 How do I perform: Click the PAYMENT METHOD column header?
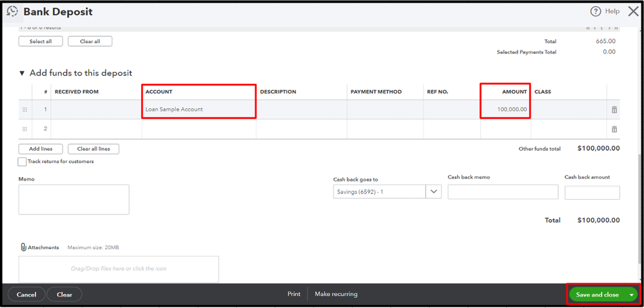376,92
